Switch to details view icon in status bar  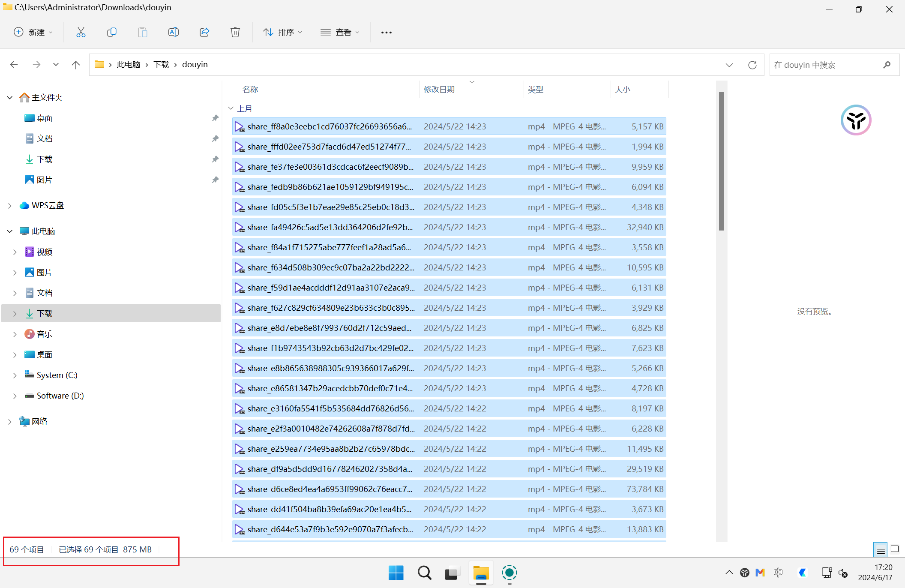tap(881, 549)
